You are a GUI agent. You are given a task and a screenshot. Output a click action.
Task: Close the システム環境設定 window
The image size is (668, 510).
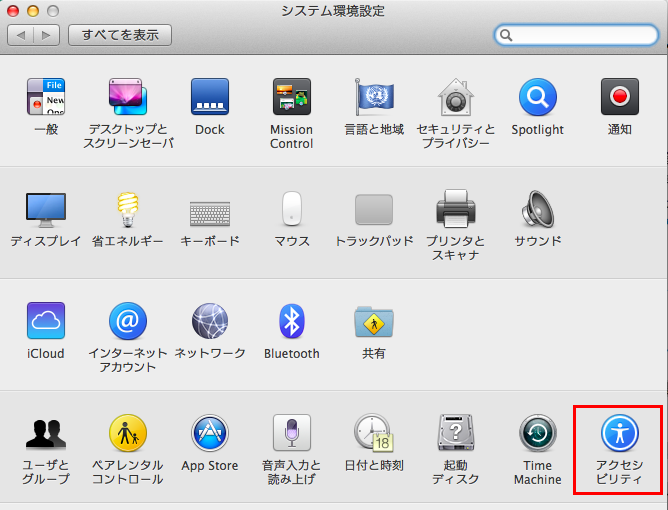(x=13, y=10)
